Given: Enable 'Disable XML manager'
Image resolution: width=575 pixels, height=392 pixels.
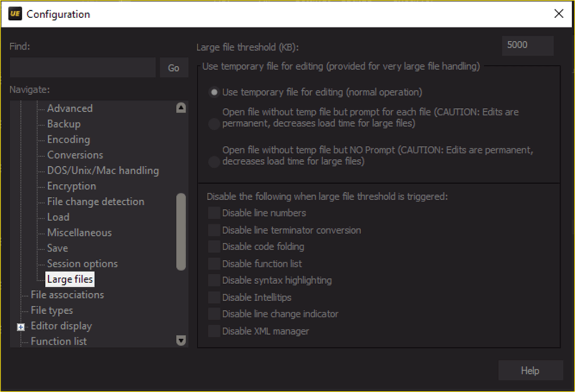Looking at the screenshot, I should pos(214,331).
